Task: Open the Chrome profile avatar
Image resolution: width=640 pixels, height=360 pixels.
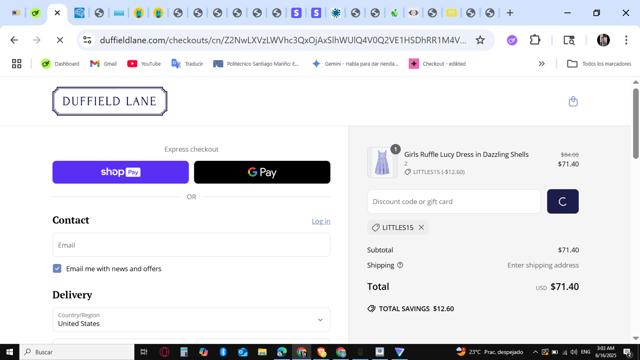Action: (603, 40)
